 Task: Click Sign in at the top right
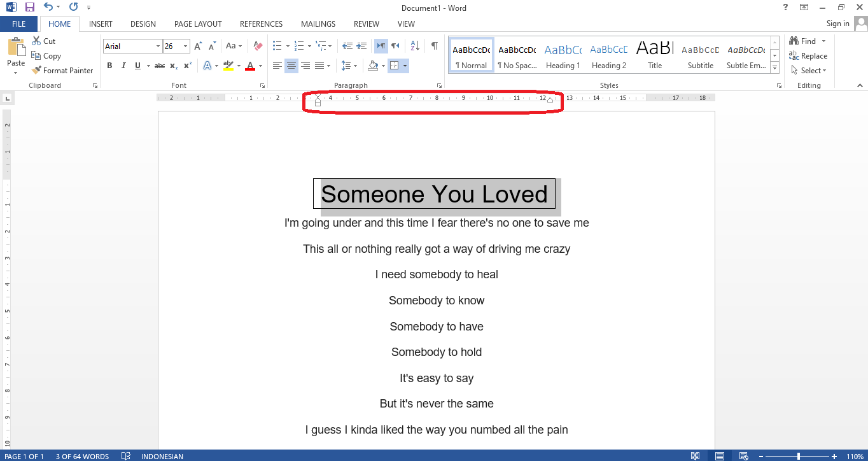pos(837,24)
